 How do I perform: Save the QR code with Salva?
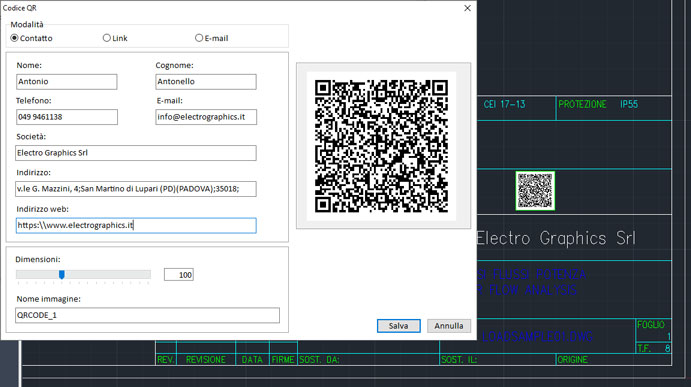click(398, 326)
